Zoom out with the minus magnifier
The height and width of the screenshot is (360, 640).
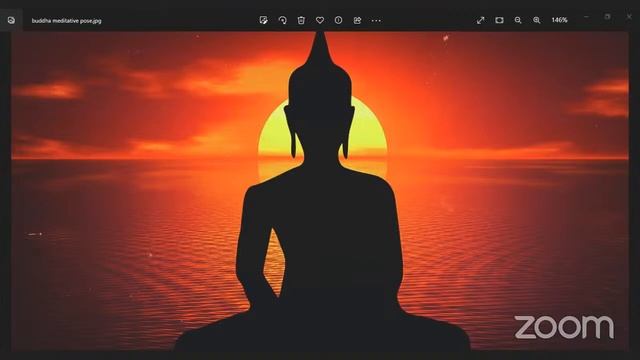pos(518,20)
